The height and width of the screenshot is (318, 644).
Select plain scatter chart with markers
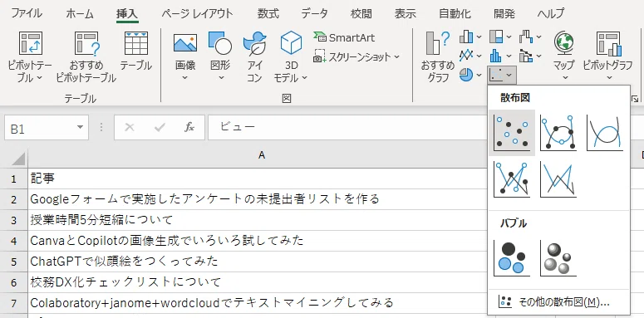pyautogui.click(x=512, y=133)
